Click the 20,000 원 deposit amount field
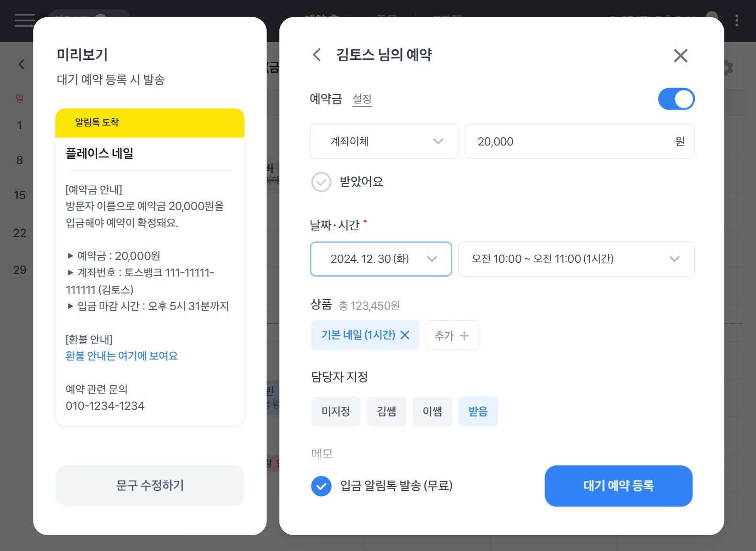The width and height of the screenshot is (756, 551). (x=569, y=141)
